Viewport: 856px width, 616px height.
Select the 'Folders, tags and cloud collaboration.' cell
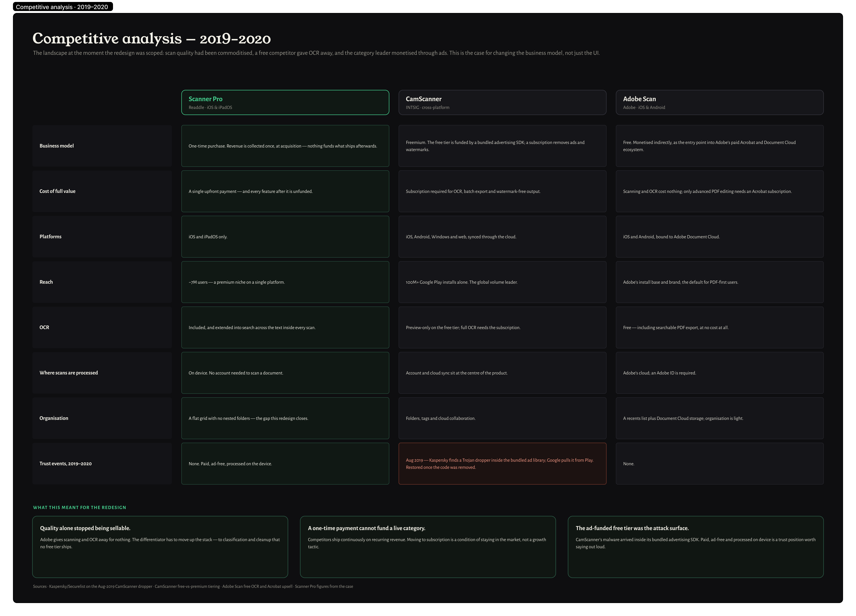click(502, 418)
